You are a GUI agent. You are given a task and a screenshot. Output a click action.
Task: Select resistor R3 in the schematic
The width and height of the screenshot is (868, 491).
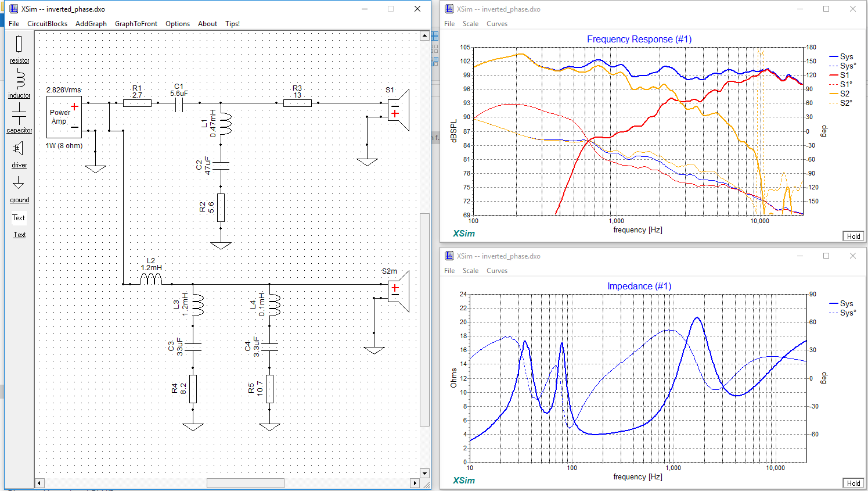pos(297,103)
